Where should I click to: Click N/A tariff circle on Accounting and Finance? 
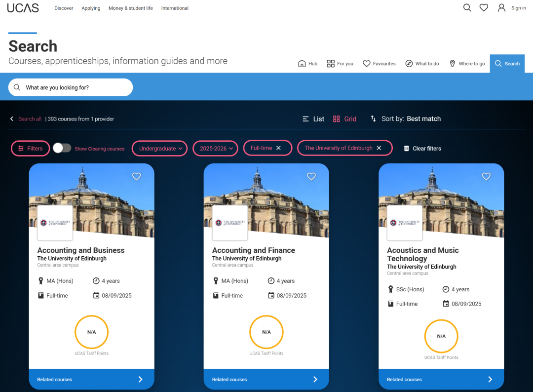[266, 332]
